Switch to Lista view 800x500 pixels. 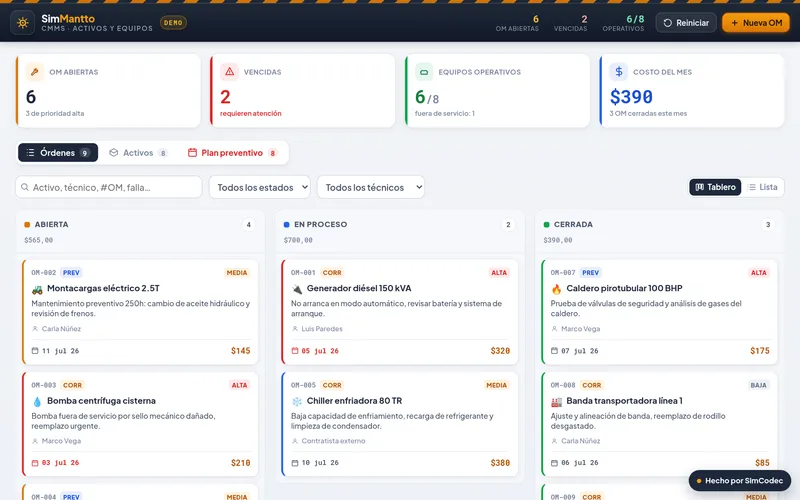(763, 187)
